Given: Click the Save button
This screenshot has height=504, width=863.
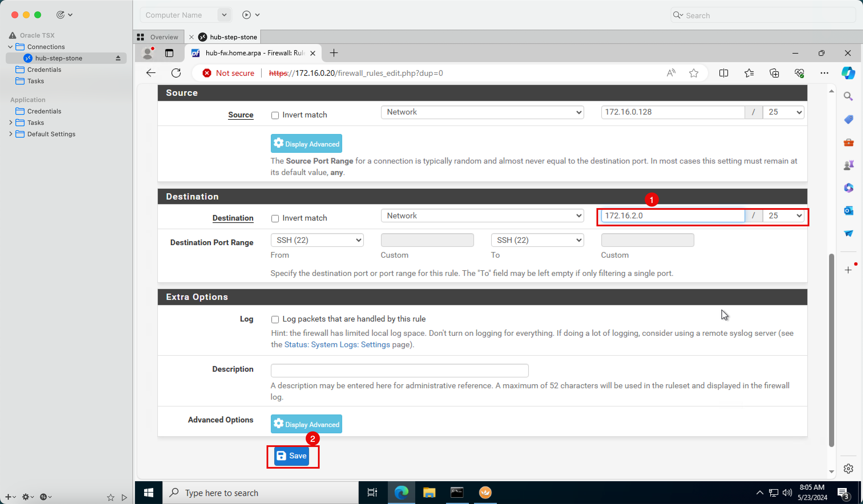Looking at the screenshot, I should (292, 456).
